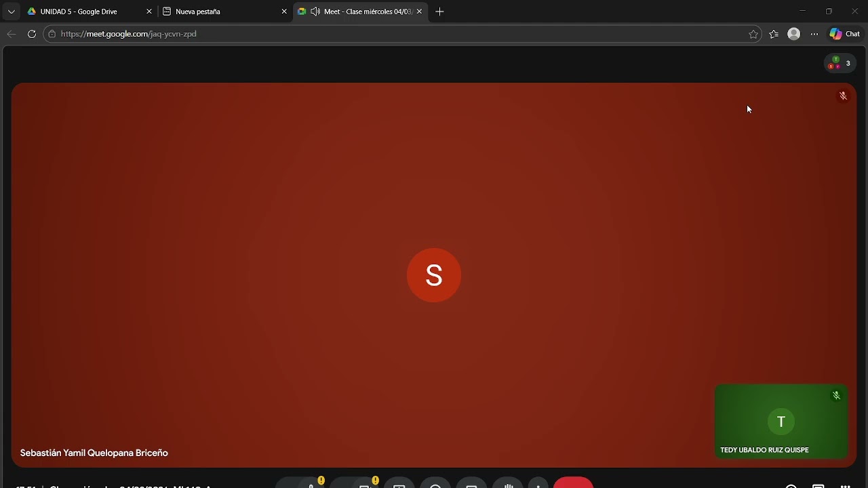Reload the Meet page
The width and height of the screenshot is (868, 488).
point(32,34)
